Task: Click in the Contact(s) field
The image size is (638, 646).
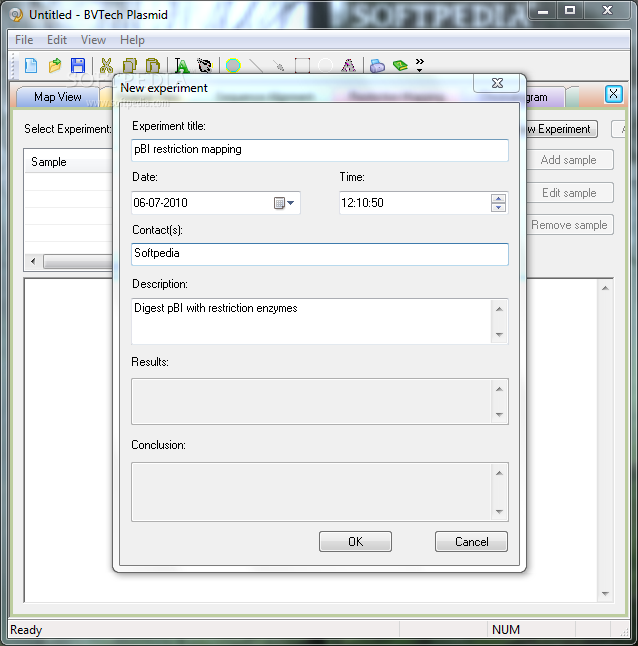Action: (320, 254)
